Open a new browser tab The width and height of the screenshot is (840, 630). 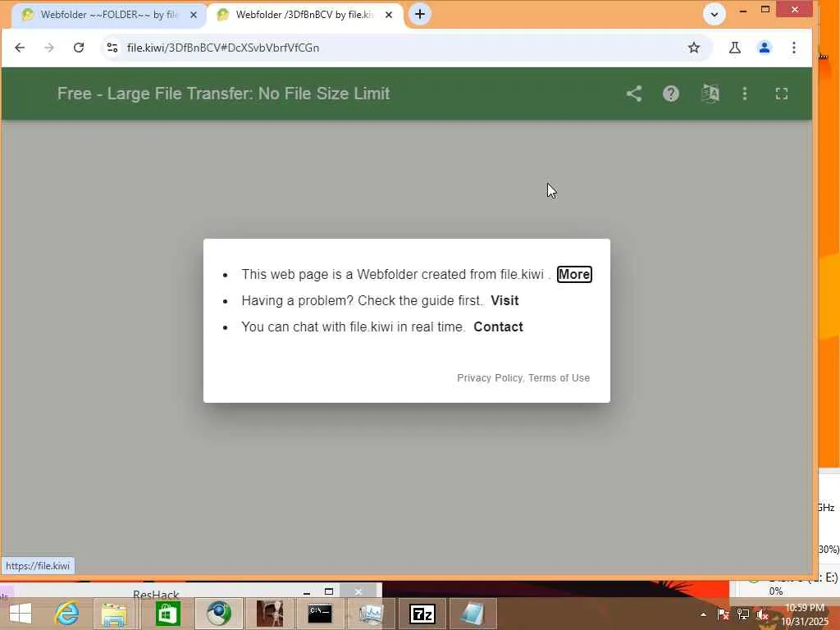420,14
